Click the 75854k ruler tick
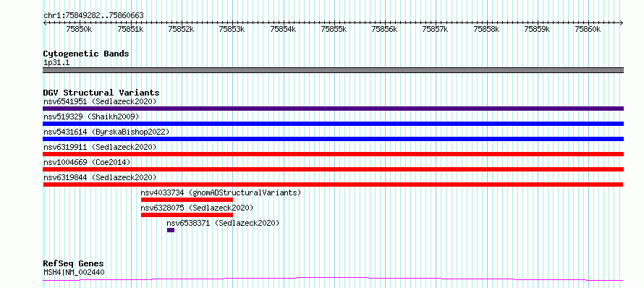644x288 pixels. (284, 29)
